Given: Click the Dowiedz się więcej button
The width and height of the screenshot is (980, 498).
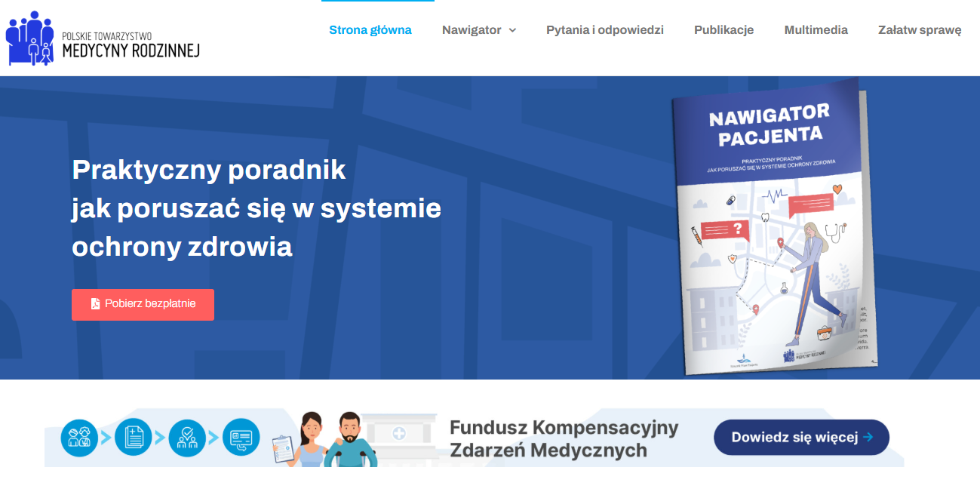Looking at the screenshot, I should [801, 437].
